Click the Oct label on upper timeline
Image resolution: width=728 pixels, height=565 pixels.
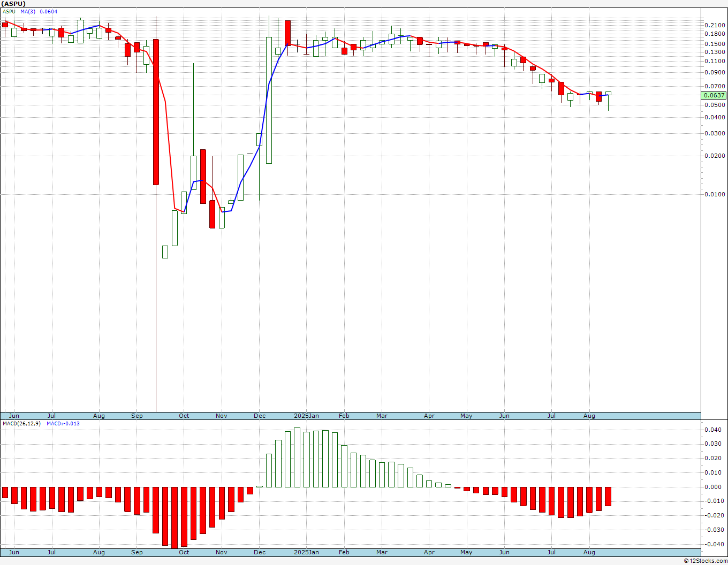click(184, 416)
